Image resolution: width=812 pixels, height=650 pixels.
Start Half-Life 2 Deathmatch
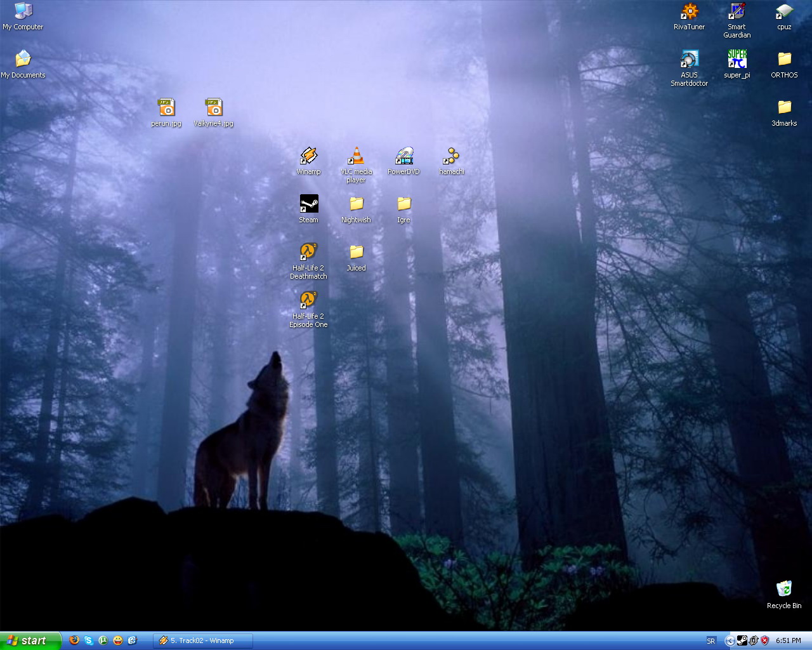(x=308, y=250)
